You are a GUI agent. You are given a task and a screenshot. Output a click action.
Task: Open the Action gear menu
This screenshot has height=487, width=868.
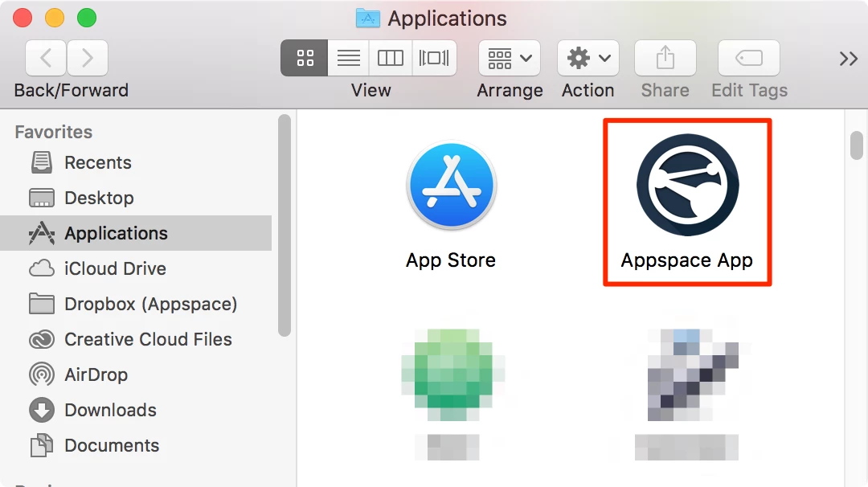(x=588, y=58)
